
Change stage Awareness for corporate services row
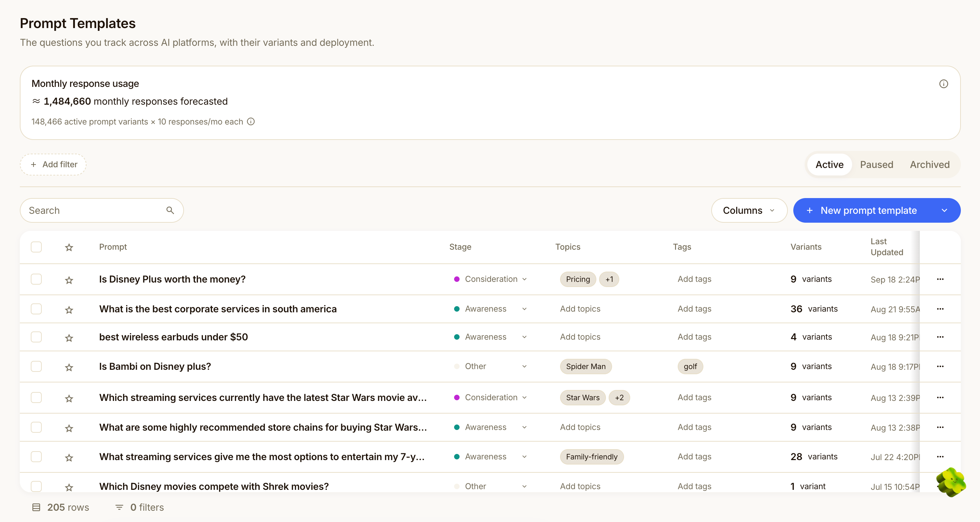[x=490, y=309]
